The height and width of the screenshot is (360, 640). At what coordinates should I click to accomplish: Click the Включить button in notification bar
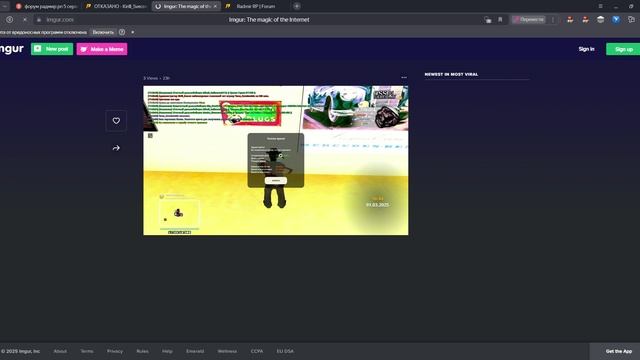pos(103,32)
